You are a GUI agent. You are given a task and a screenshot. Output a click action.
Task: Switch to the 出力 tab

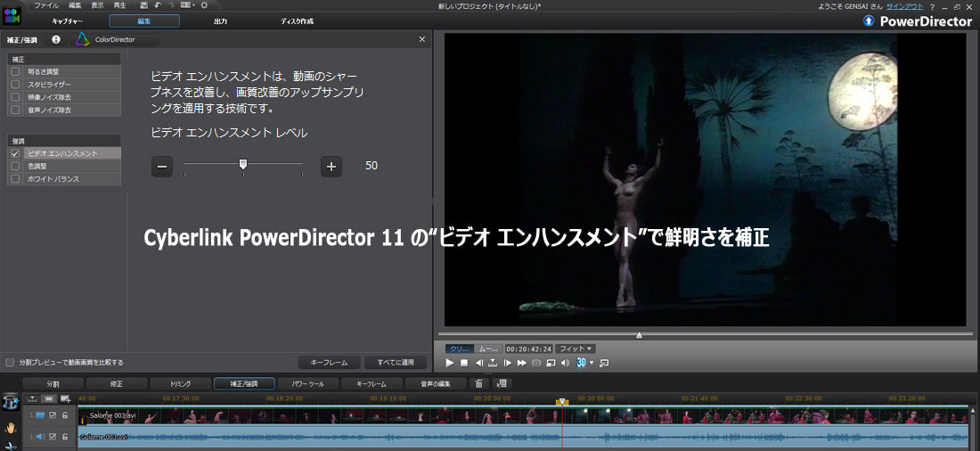[x=220, y=20]
